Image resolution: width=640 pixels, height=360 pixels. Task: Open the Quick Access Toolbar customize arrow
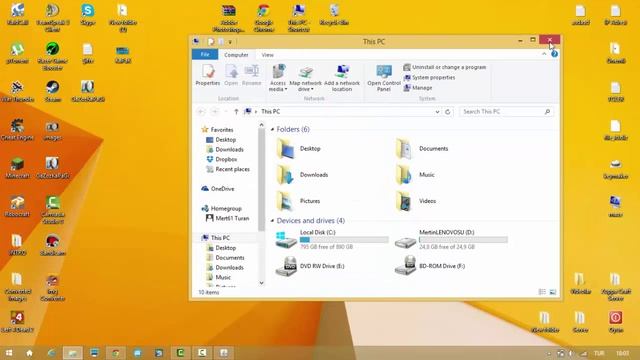[x=230, y=42]
